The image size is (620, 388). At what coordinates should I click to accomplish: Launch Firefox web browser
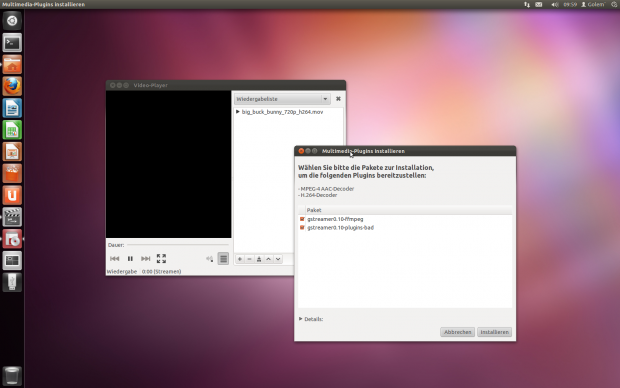(x=12, y=86)
